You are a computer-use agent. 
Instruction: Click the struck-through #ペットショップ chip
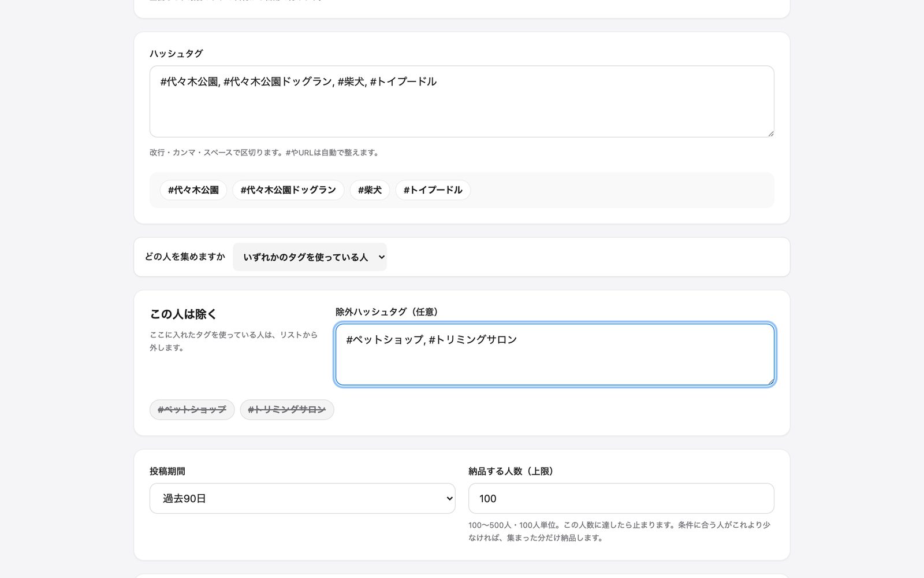[x=192, y=410]
